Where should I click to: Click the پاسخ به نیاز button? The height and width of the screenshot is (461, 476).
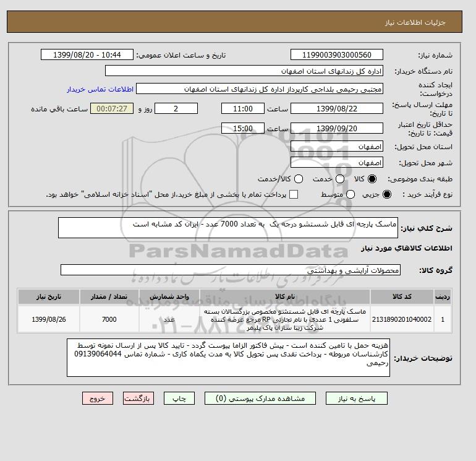357,399
